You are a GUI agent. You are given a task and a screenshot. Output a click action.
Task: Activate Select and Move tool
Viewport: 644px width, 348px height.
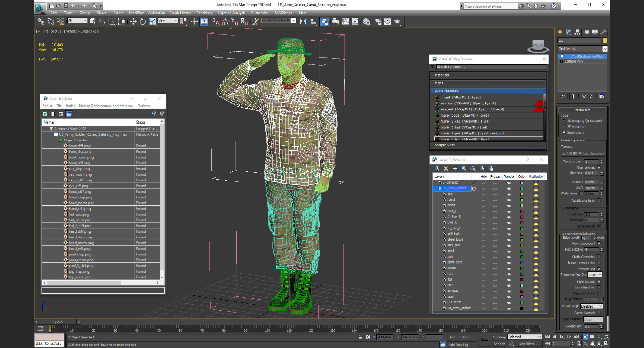click(x=133, y=21)
